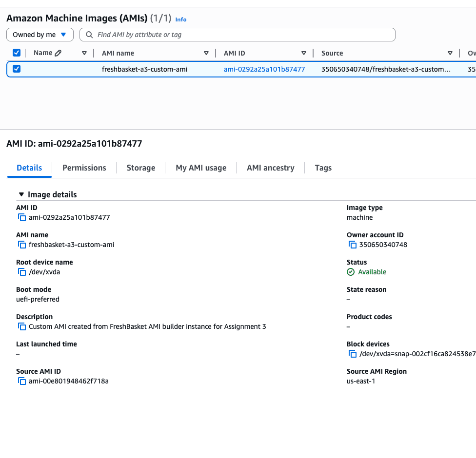Copy the AMI name freshbasket-a3-custom-ami
Viewport: 476px width, 458px height.
[x=22, y=245]
